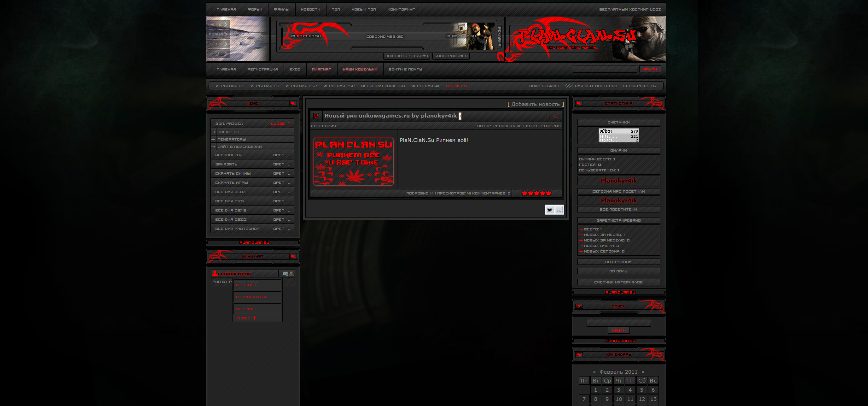This screenshot has width=868, height=406.
Task: Click the uCoz hit counter badge
Action: 618,135
